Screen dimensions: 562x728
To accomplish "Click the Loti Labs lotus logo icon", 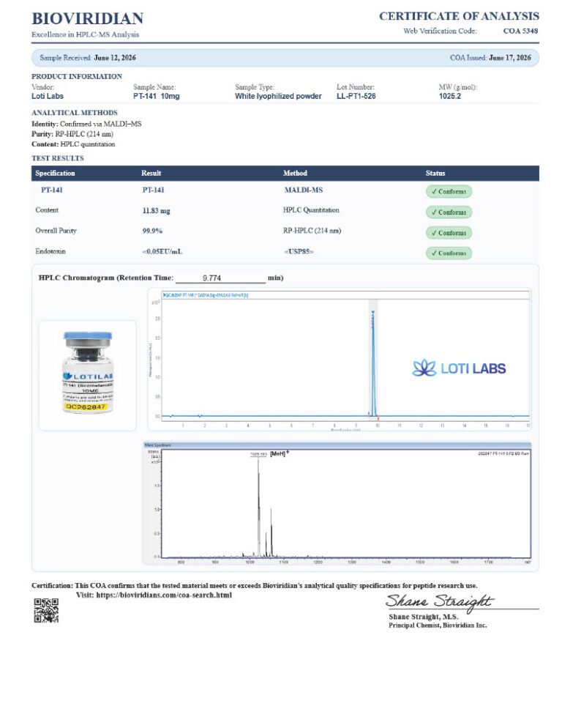I will tap(424, 368).
